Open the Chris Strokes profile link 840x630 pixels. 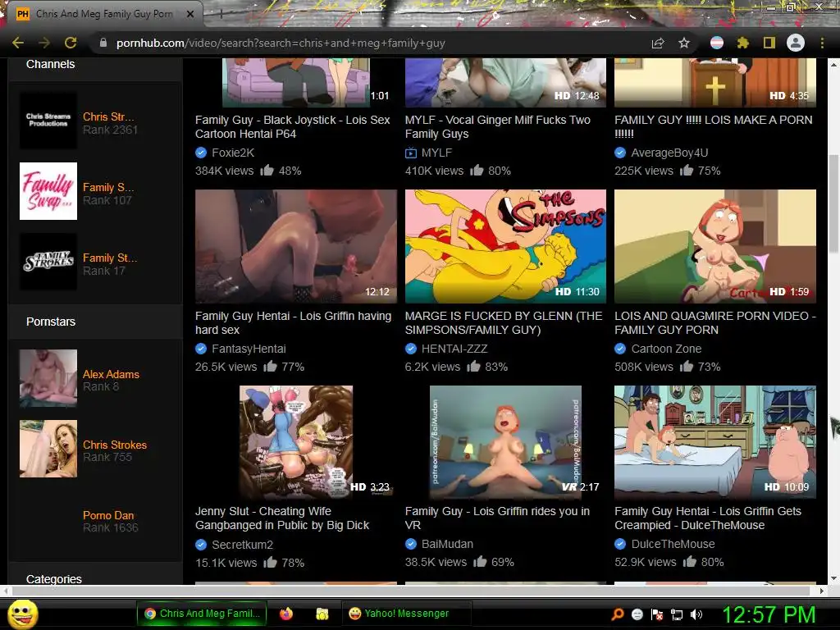pos(115,445)
